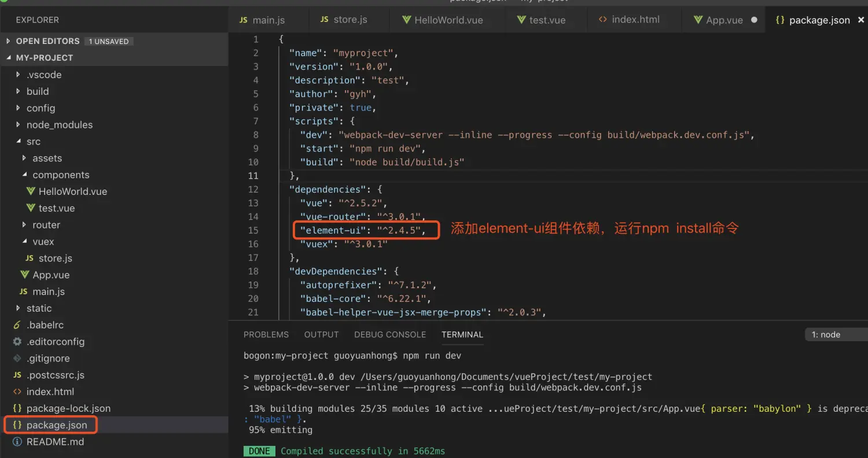Viewport: 868px width, 458px height.
Task: Click the babel icon beside .babelrc
Action: click(17, 325)
